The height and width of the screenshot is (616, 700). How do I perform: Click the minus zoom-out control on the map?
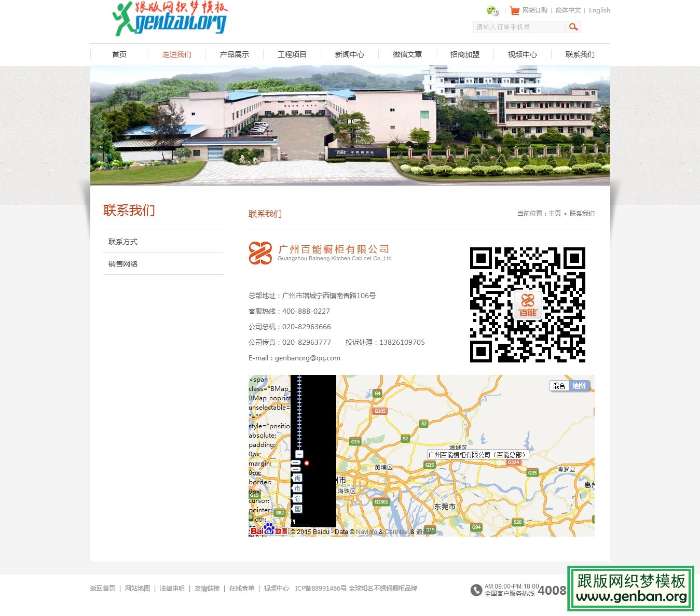[299, 454]
